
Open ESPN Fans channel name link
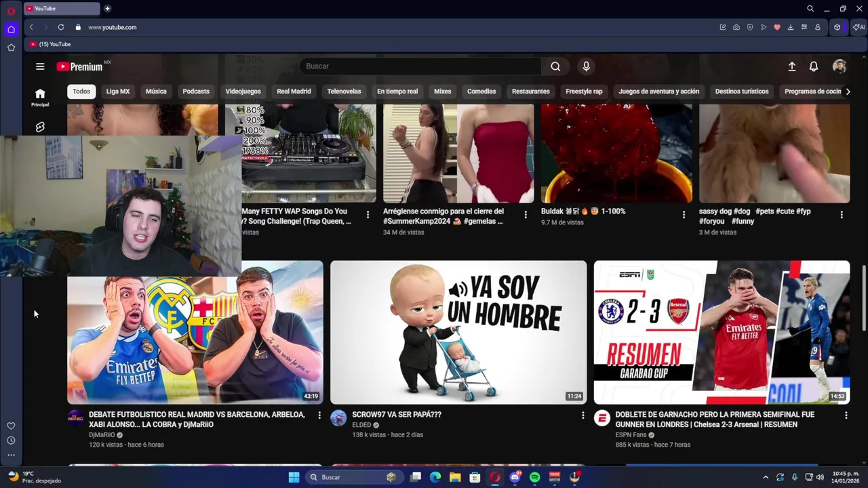click(x=631, y=434)
